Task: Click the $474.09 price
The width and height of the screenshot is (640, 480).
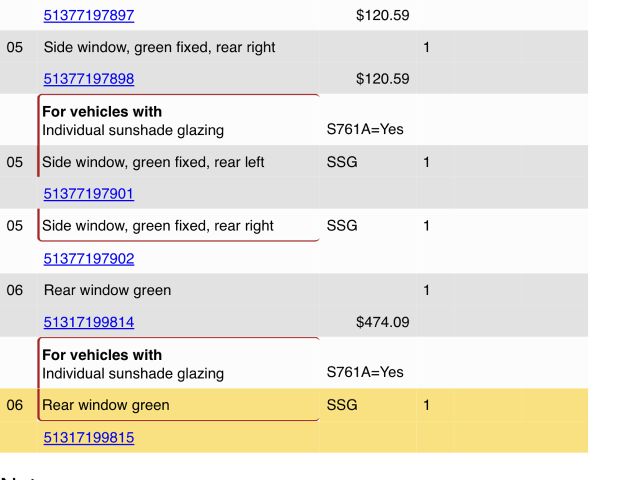Action: tap(382, 322)
